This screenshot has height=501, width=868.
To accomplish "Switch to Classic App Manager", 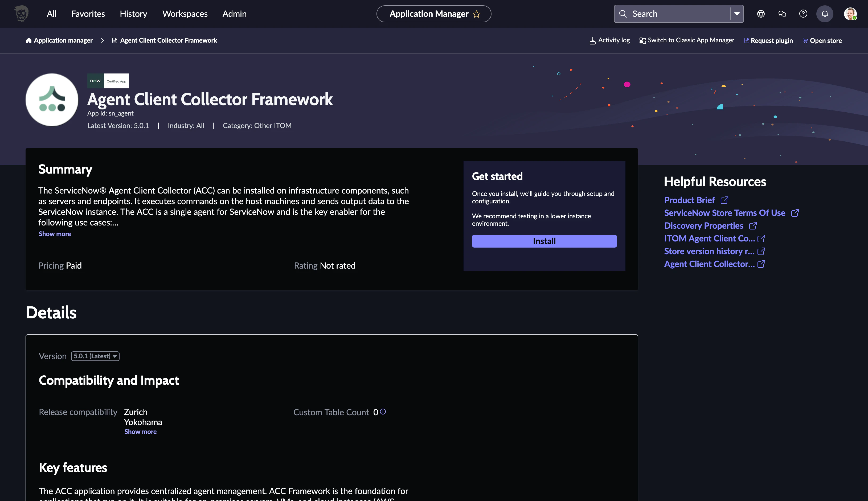I will tap(691, 40).
